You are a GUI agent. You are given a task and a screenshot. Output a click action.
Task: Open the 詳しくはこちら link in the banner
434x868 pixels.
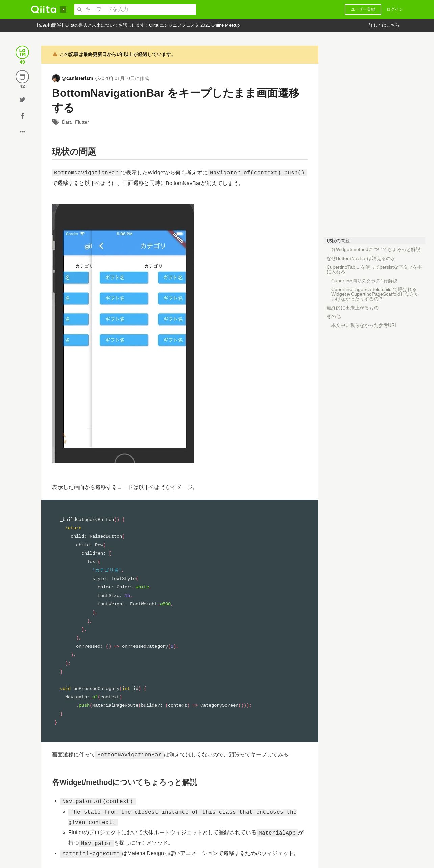point(384,25)
